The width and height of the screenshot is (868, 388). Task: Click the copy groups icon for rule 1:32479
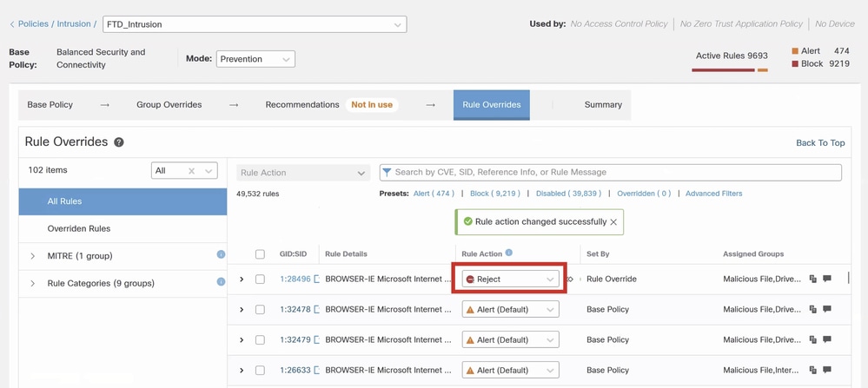click(x=813, y=340)
